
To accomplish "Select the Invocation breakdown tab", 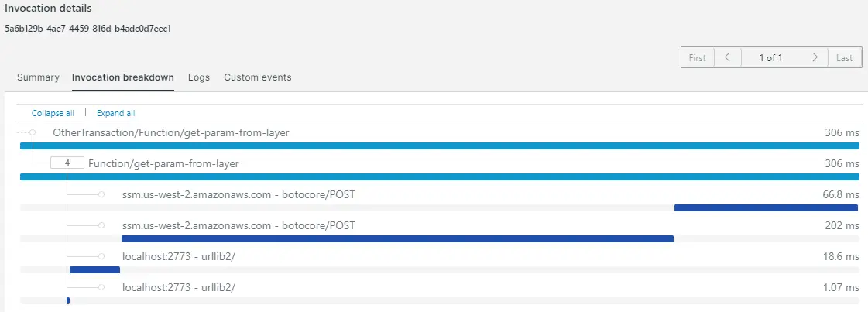I will coord(123,77).
